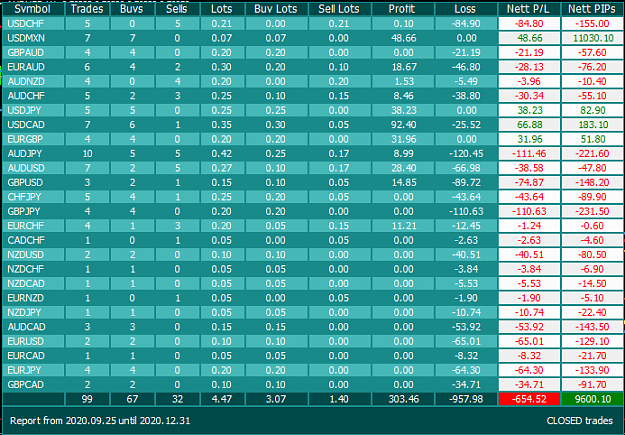Select the CHFJPY symbol cell
Viewport: 625px width, 435px height.
(x=33, y=197)
